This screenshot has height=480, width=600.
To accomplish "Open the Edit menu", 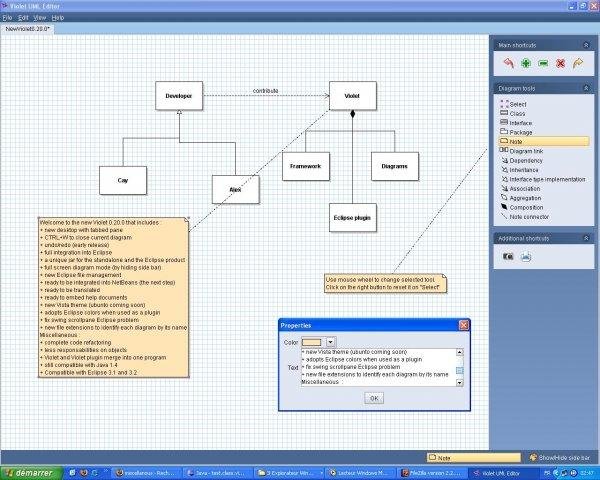I will [x=23, y=18].
